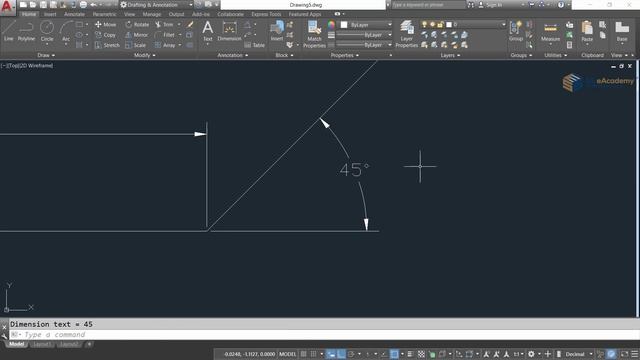Viewport: 640px width, 360px height.
Task: Click the Rotate tool
Action: 137,24
